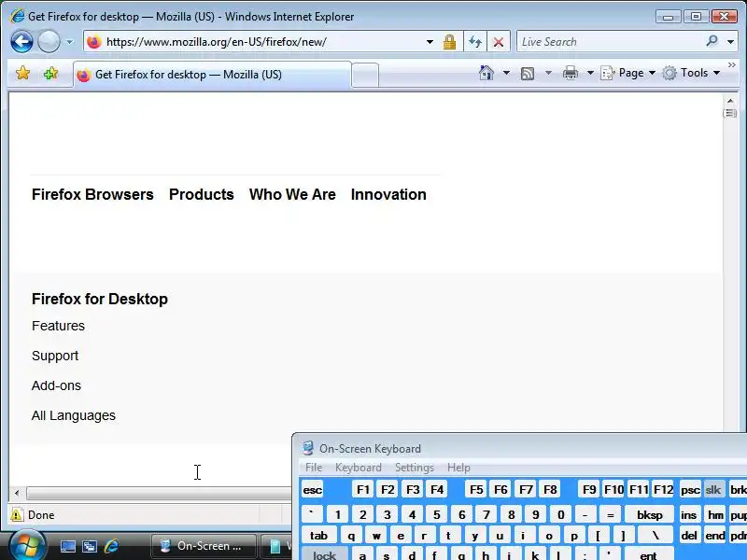Click the psc key on On-Screen Keyboard
This screenshot has height=560, width=747.
tap(690, 490)
